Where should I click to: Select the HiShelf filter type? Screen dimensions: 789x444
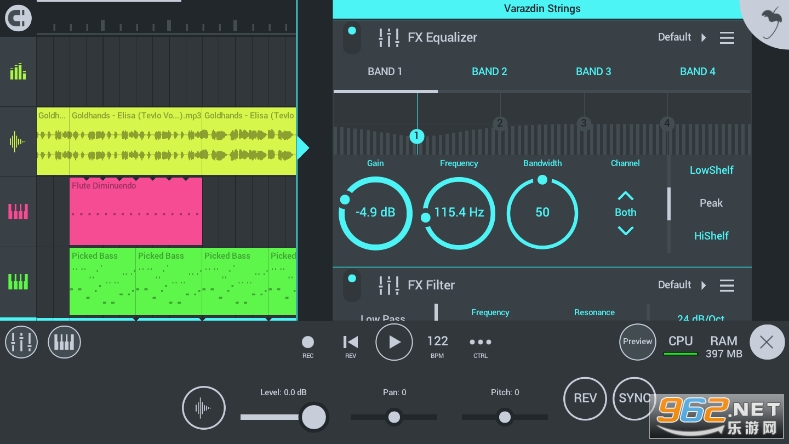(711, 236)
